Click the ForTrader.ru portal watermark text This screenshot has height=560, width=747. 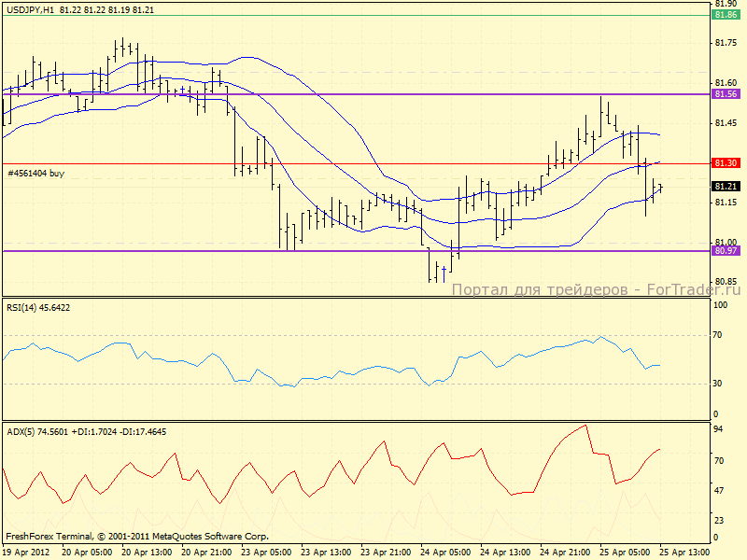click(x=597, y=289)
